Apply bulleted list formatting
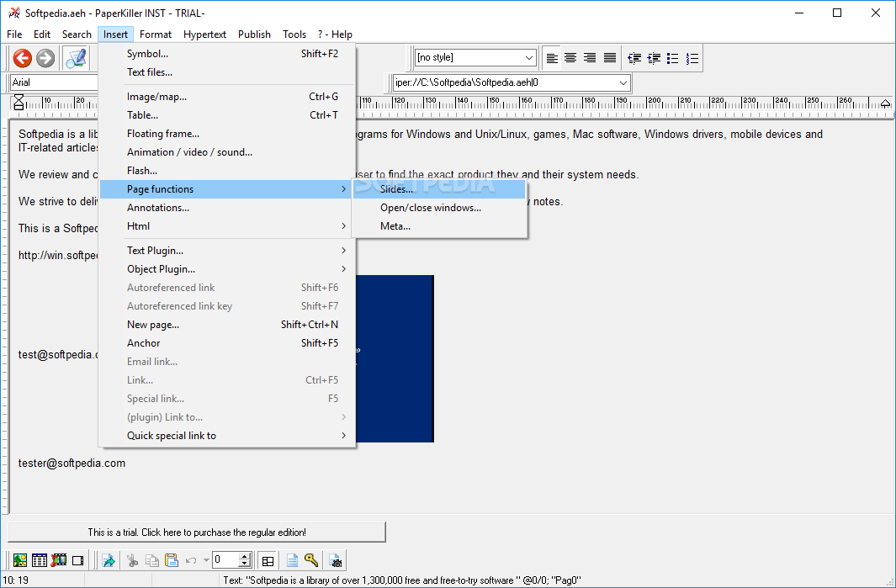Viewport: 896px width, 588px height. coord(672,58)
